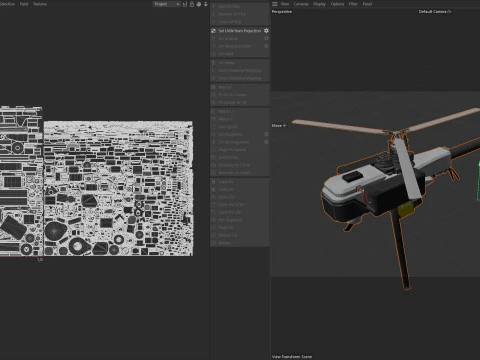Click the Boundary to Circle icon
Screen dimensions: 480x360
coord(214,165)
